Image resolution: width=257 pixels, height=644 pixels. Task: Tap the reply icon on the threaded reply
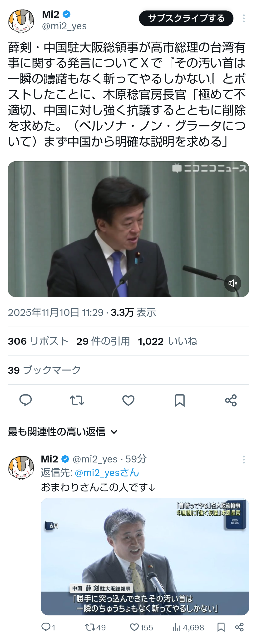tap(48, 627)
